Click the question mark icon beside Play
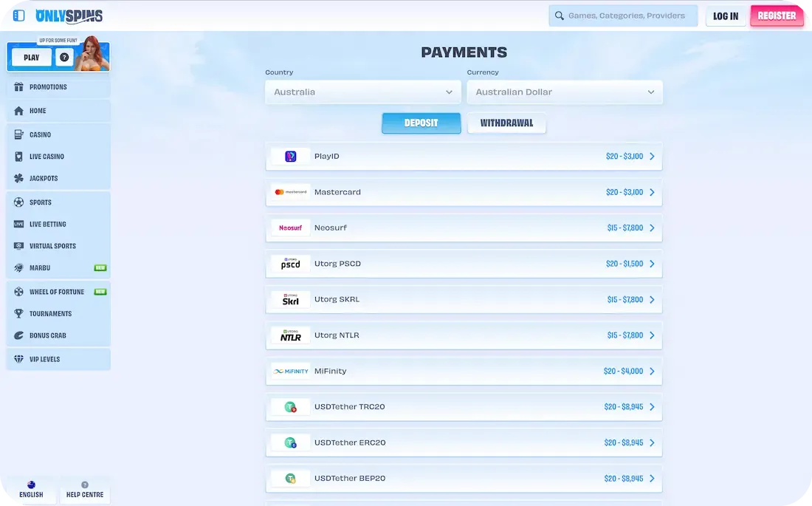This screenshot has height=506, width=812. (x=64, y=58)
